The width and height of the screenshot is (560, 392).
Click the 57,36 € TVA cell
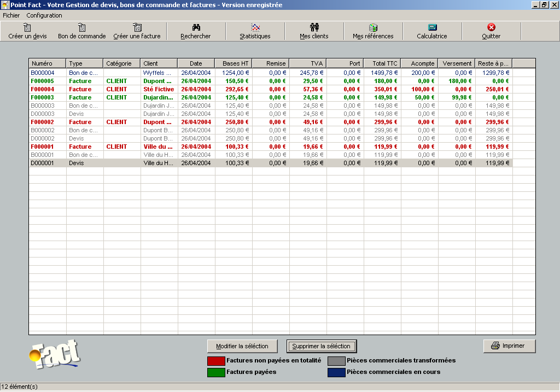pos(307,89)
